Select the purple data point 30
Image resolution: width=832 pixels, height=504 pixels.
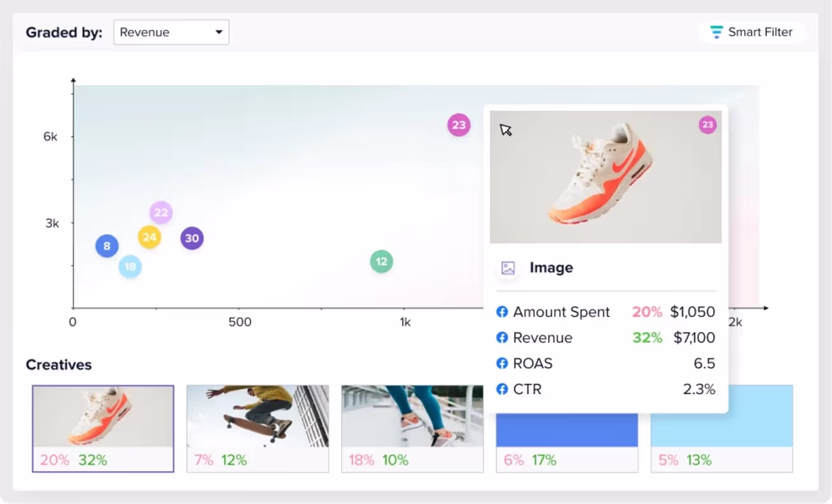pyautogui.click(x=192, y=238)
